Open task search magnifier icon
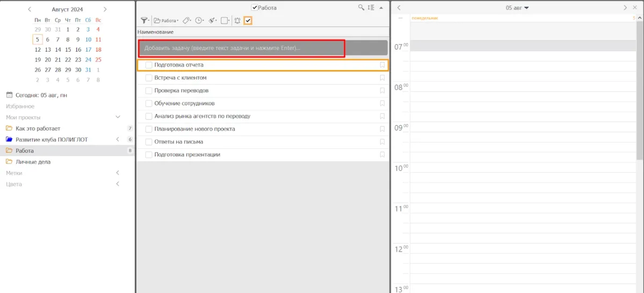 [x=362, y=8]
